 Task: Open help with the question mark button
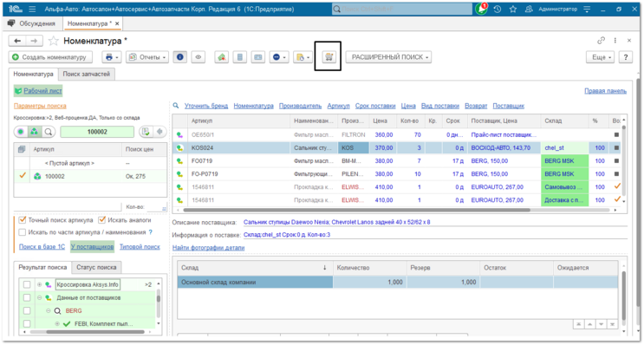[626, 57]
